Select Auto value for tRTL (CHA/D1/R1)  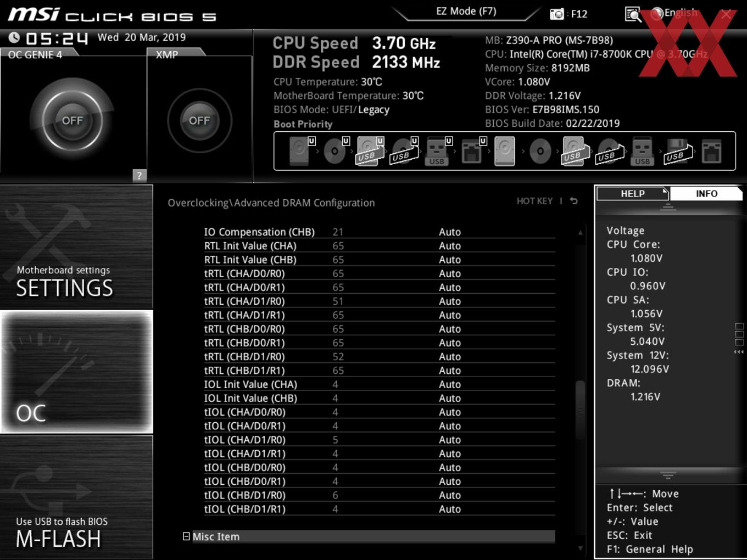(x=450, y=315)
